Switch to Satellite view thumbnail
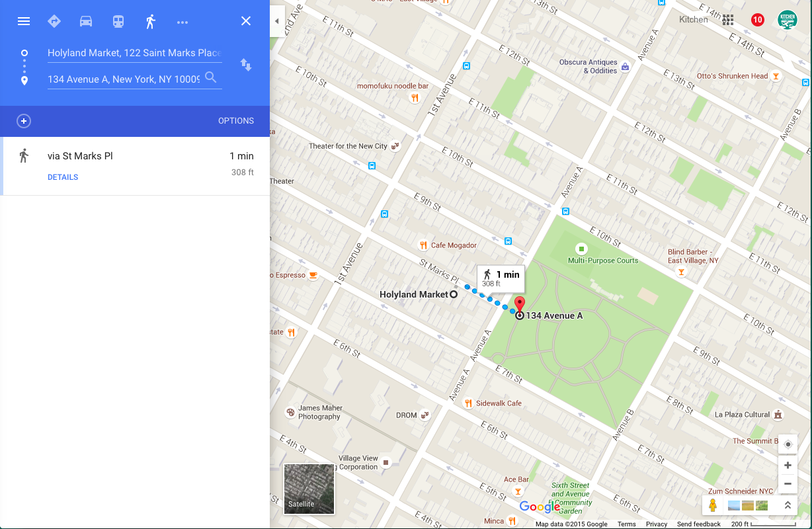This screenshot has width=812, height=529. (x=309, y=489)
